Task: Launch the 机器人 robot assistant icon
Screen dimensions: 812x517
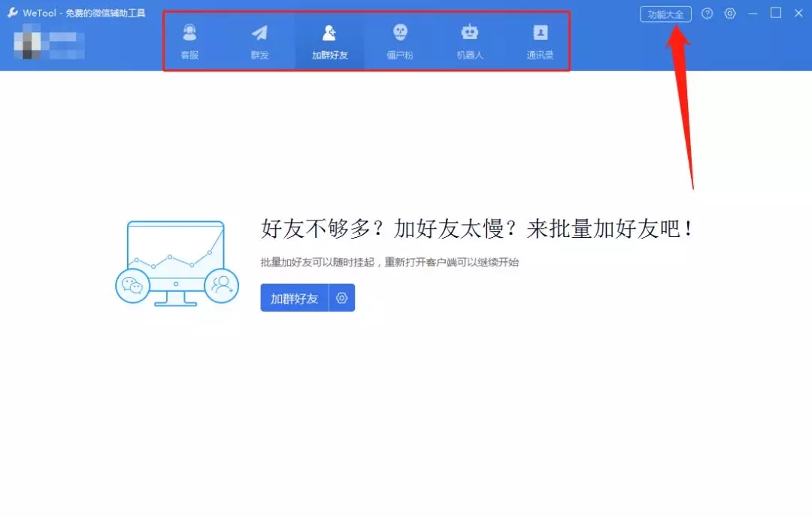Action: 469,32
